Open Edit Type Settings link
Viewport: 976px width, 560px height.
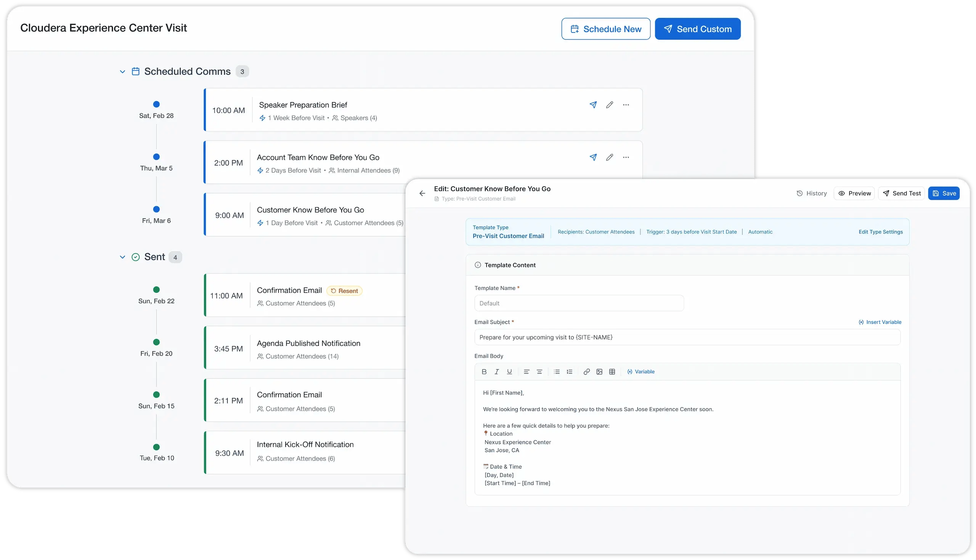[881, 232]
